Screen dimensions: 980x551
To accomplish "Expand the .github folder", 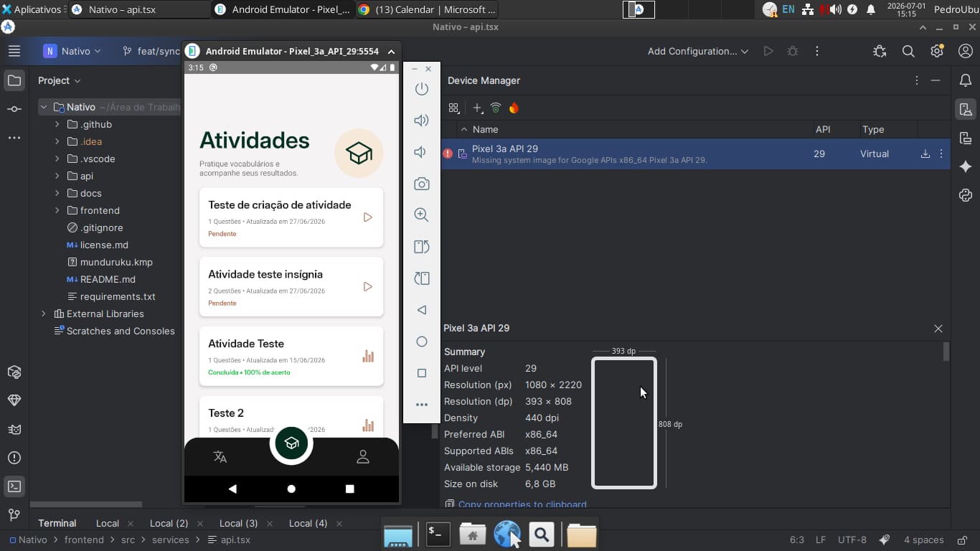I will tap(57, 124).
